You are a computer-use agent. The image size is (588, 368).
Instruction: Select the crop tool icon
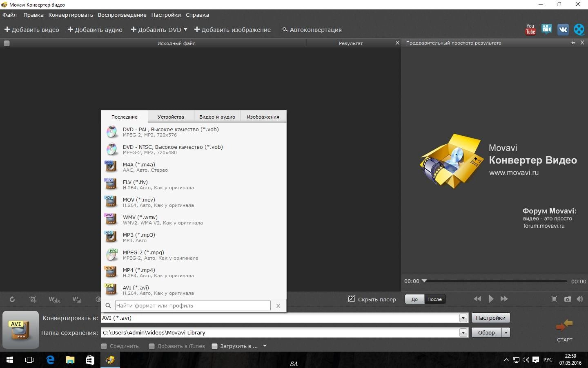(33, 299)
